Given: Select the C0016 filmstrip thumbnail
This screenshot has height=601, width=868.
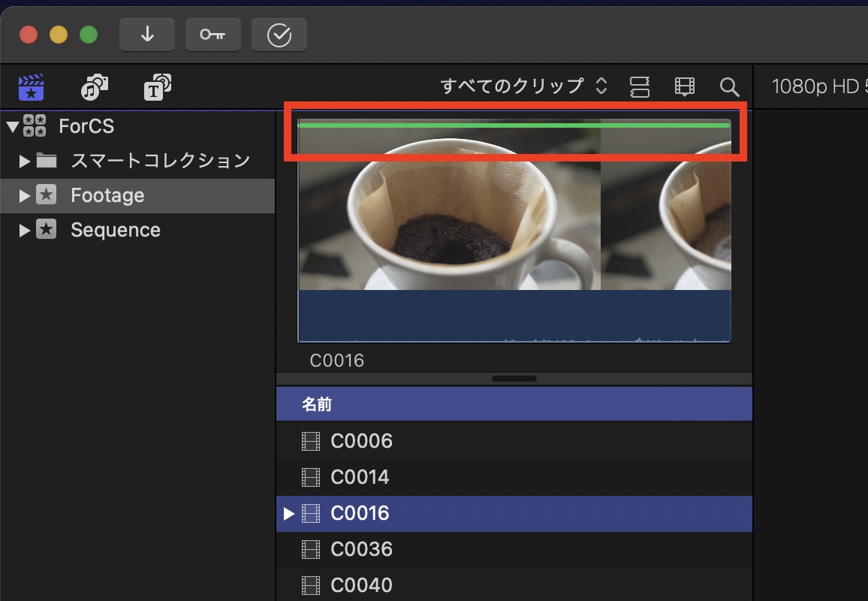Looking at the screenshot, I should [x=451, y=225].
